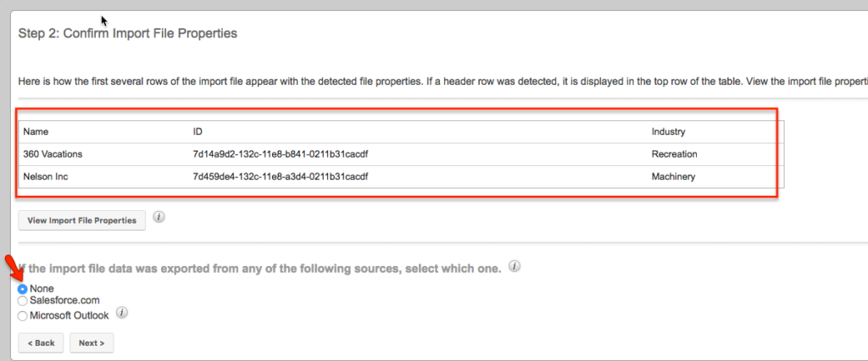Open View Import File Properties
This screenshot has width=868, height=361.
[x=82, y=220]
